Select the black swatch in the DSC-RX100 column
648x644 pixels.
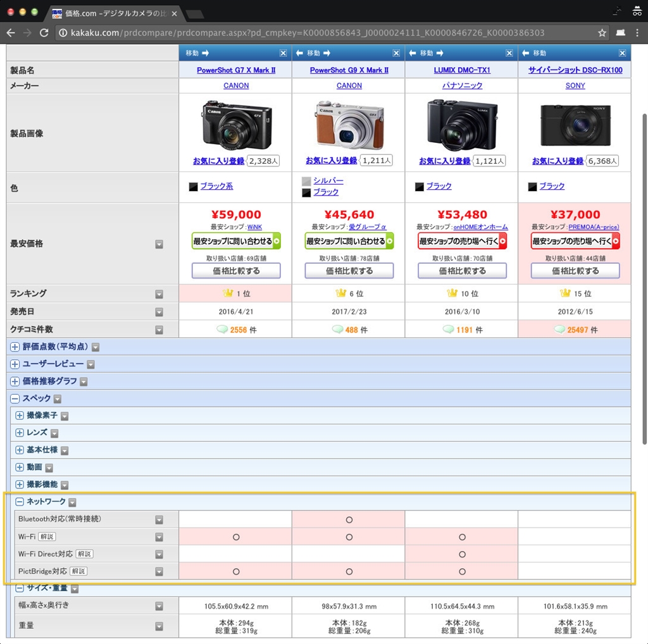pos(532,187)
